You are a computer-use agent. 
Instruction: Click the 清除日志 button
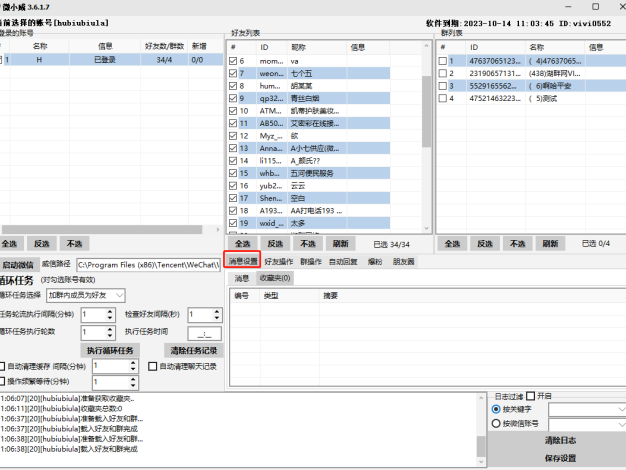pyautogui.click(x=559, y=441)
